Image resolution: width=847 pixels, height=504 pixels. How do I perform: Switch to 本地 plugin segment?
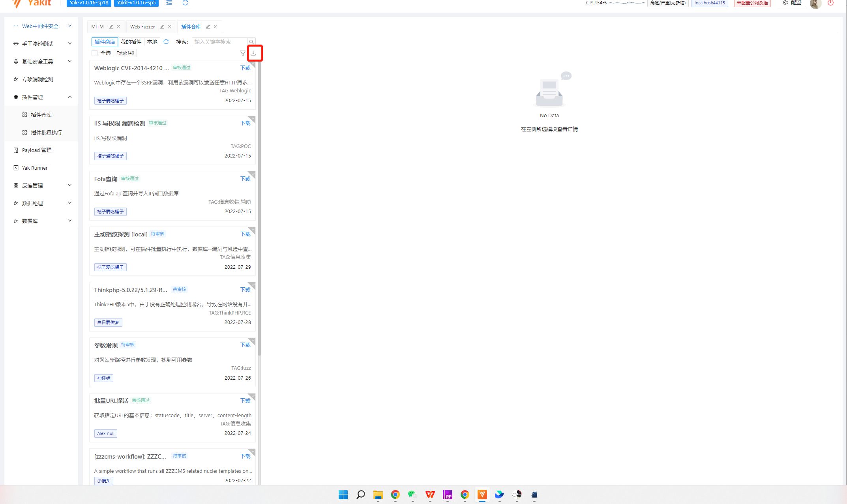(x=152, y=42)
